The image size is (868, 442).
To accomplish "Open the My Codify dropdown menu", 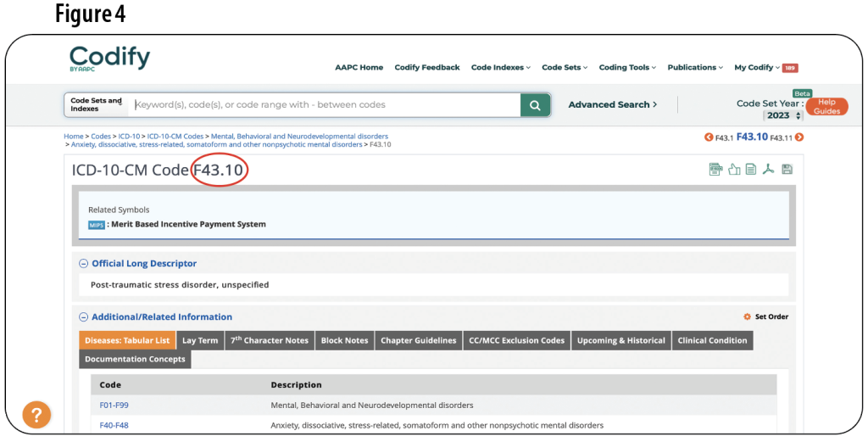I will pos(757,68).
